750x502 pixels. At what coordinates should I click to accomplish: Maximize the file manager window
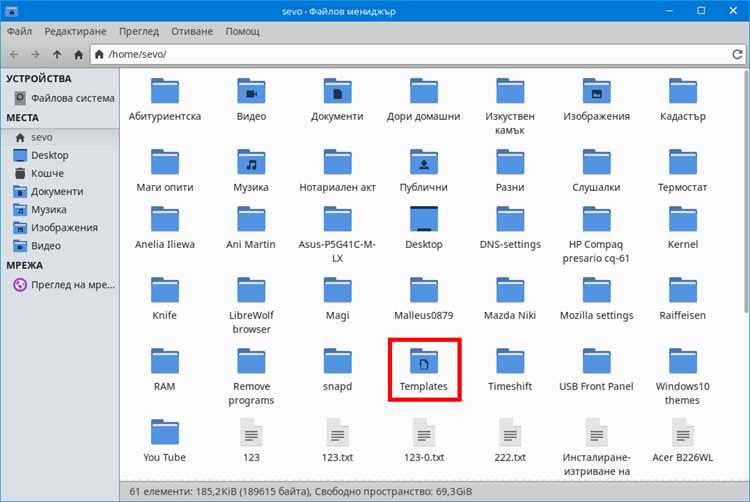tap(701, 11)
